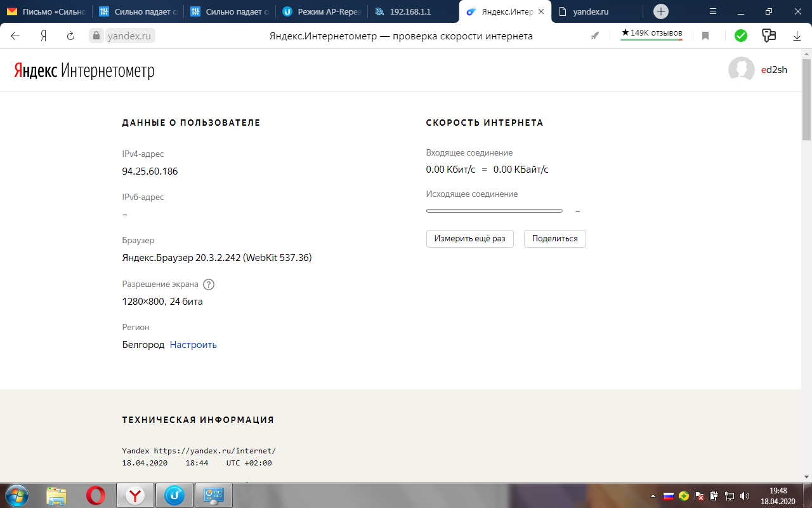Viewport: 812px width, 508px height.
Task: Switch to the Письмо «Сильно tab
Action: coord(46,11)
